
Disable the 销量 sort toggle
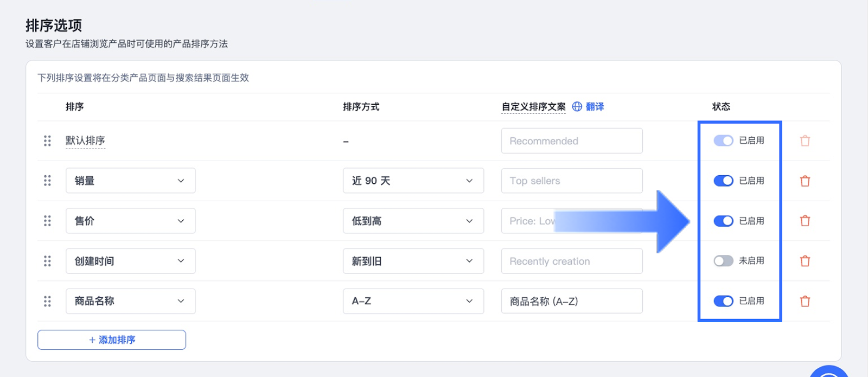pyautogui.click(x=723, y=181)
